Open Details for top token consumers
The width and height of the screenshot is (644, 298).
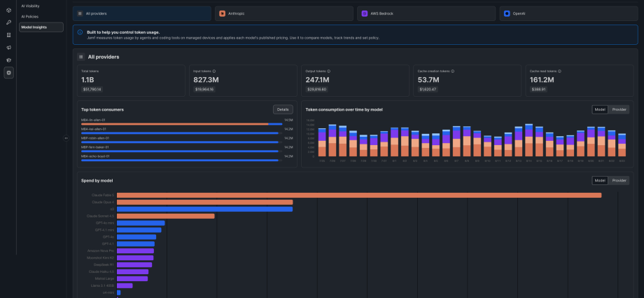coord(283,109)
